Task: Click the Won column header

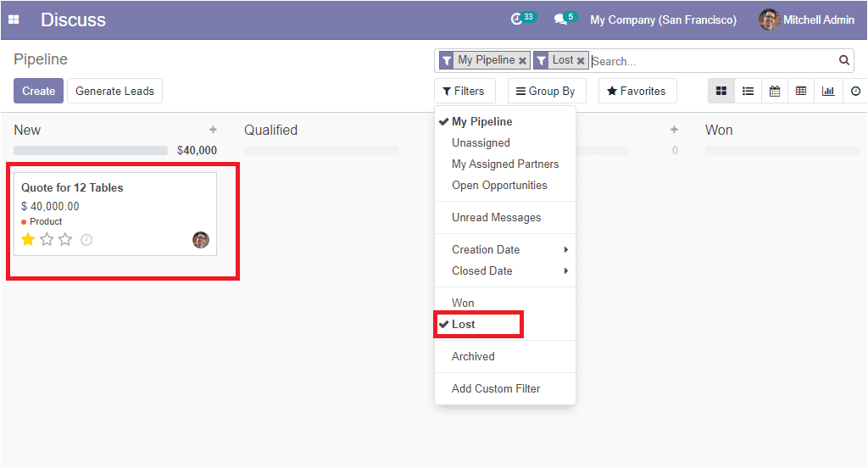Action: pyautogui.click(x=719, y=131)
